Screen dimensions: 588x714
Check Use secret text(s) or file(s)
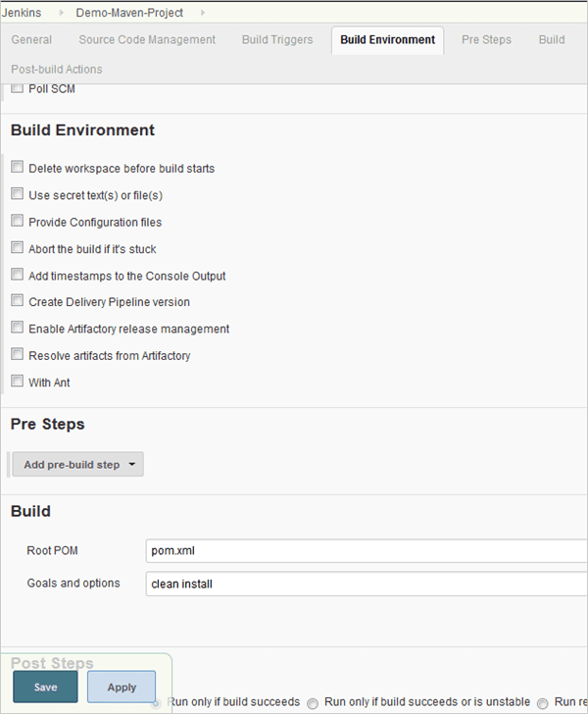pyautogui.click(x=18, y=194)
